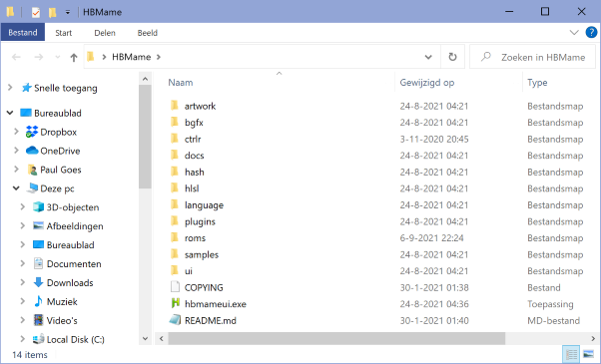Open the Bestand menu tab

(x=23, y=33)
